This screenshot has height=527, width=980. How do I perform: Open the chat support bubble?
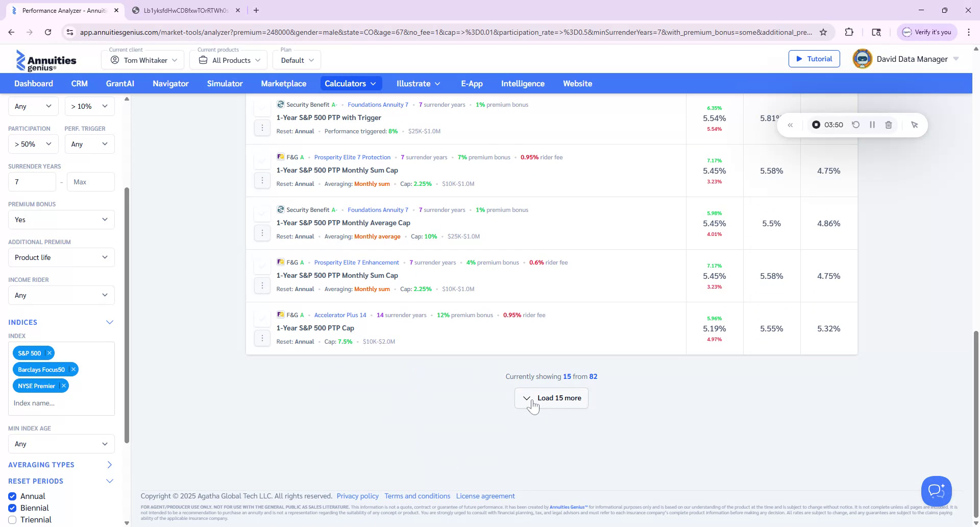click(x=936, y=491)
